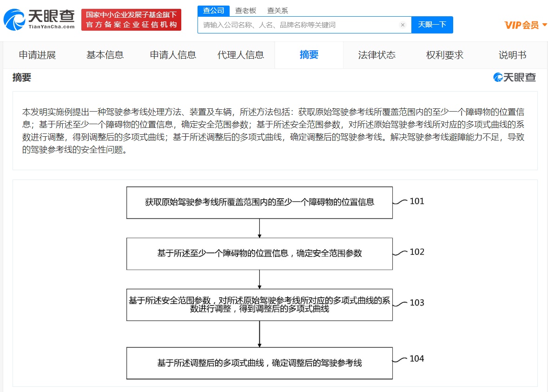Click the abstract text paragraph
This screenshot has height=392, width=548.
pos(275,131)
